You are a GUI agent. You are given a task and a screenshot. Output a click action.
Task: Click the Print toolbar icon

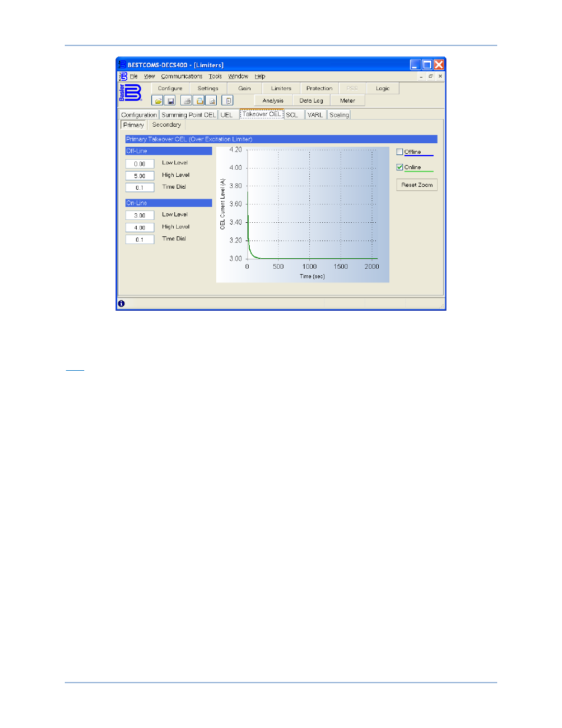click(x=186, y=101)
